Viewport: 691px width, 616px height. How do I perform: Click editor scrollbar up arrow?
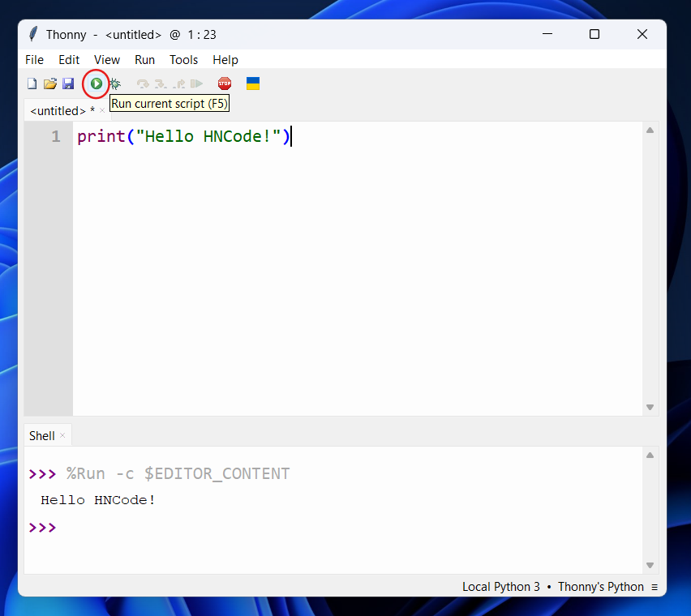coord(650,130)
